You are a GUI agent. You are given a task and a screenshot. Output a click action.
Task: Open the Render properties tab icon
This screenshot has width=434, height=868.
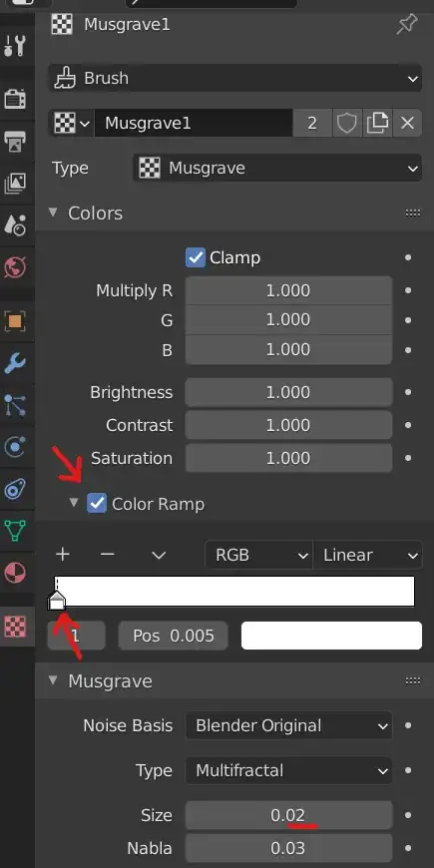pyautogui.click(x=15, y=99)
